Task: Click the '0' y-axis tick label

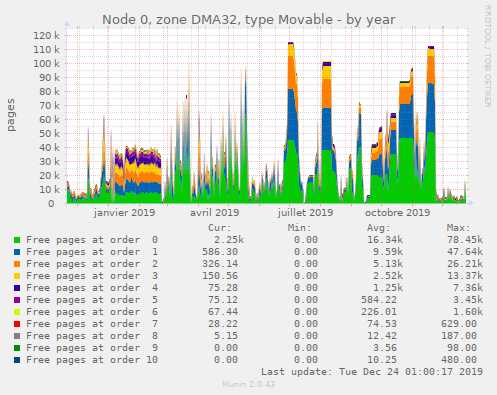Action: 51,204
